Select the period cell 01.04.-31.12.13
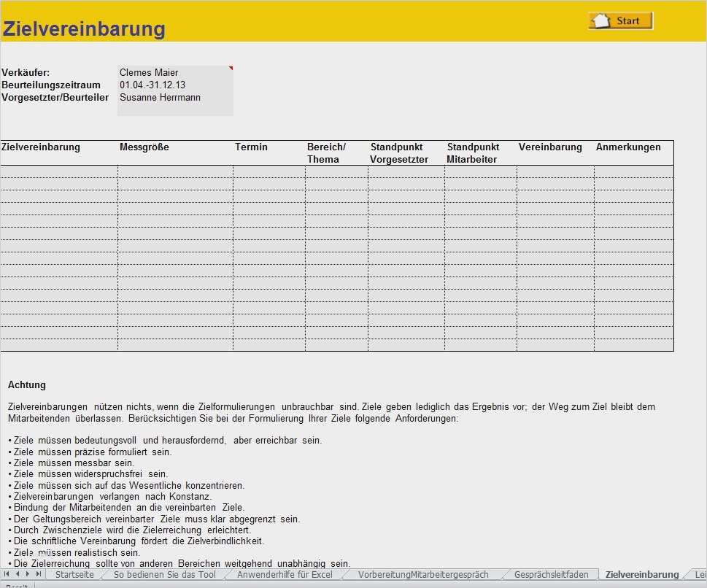This screenshot has height=588, width=707. pyautogui.click(x=175, y=85)
